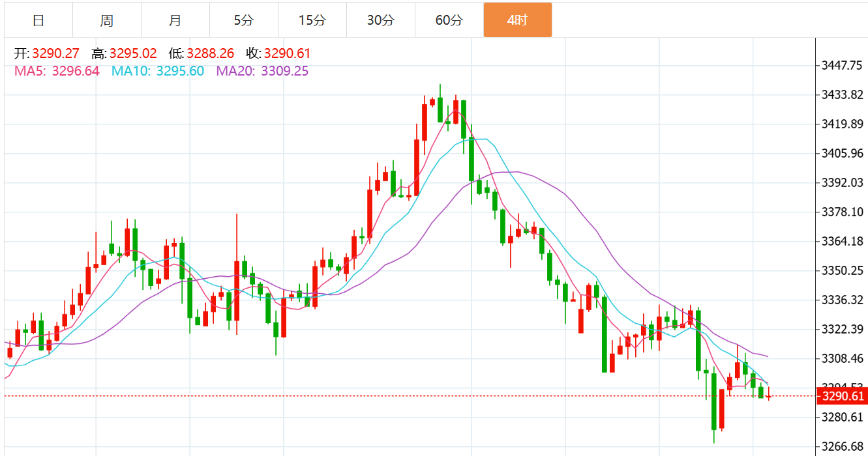Click the red current price tag 3290.61

843,396
